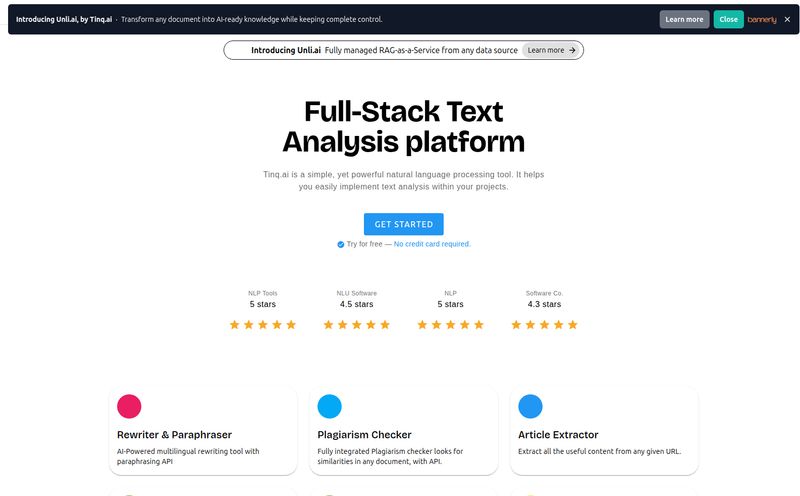
Task: Click the pink Rewriter & Paraphraser icon
Action: click(x=129, y=406)
